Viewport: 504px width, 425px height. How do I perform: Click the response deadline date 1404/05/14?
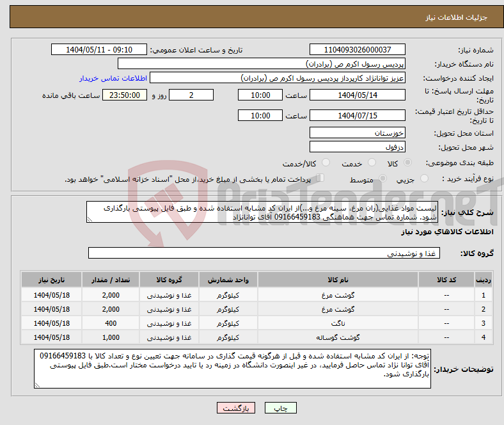pyautogui.click(x=358, y=95)
